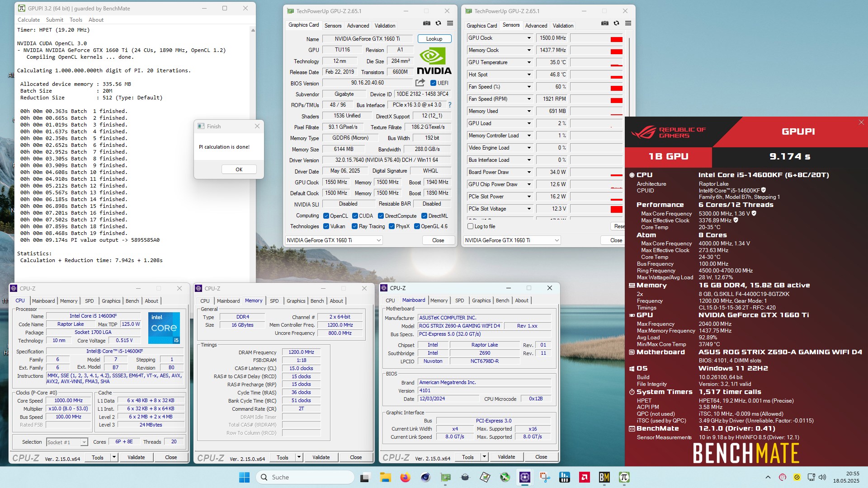Open the Submit menu in GPUPI

pyautogui.click(x=55, y=20)
